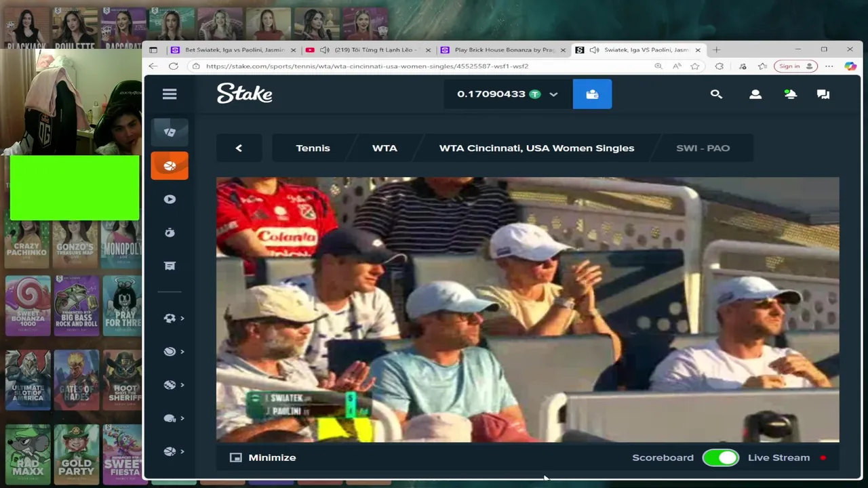Click the balance amount 0.17090433
The height and width of the screenshot is (488, 868).
click(491, 94)
